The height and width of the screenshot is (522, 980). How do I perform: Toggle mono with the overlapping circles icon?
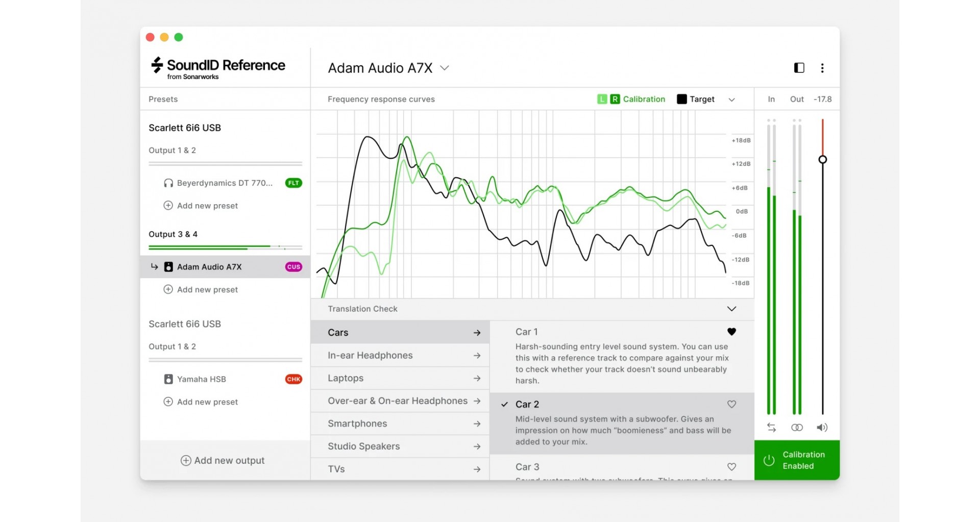point(797,428)
